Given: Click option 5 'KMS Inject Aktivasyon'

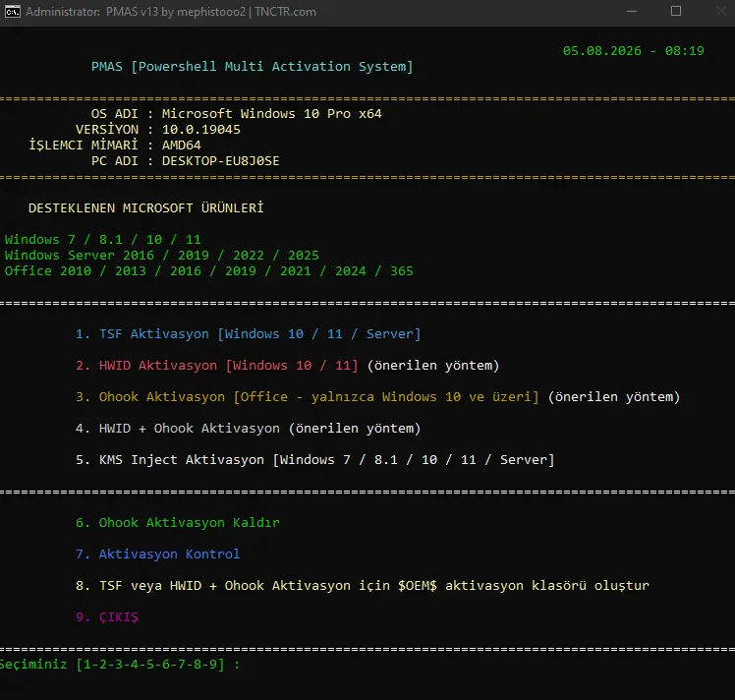Looking at the screenshot, I should [315, 459].
